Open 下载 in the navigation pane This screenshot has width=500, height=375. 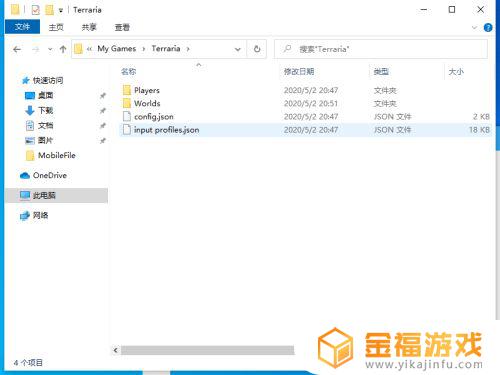45,110
